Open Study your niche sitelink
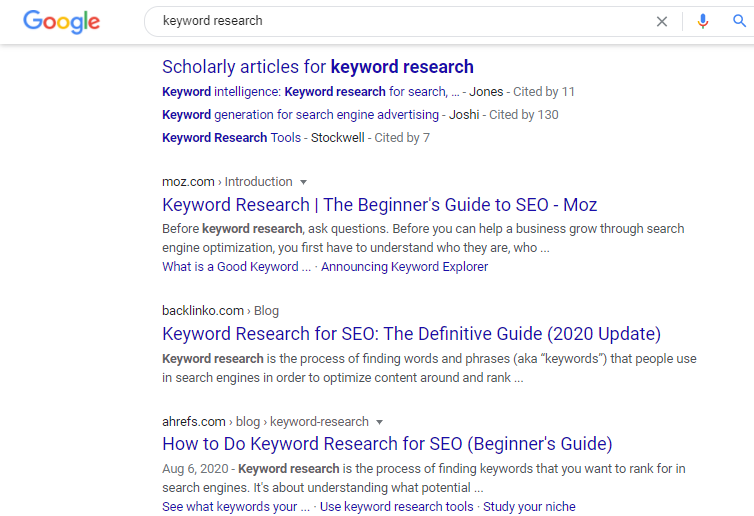 point(529,506)
